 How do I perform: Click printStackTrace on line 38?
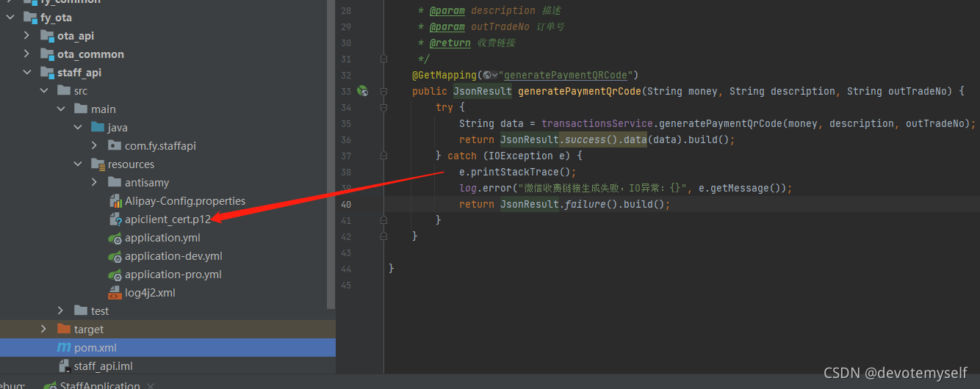(518, 172)
